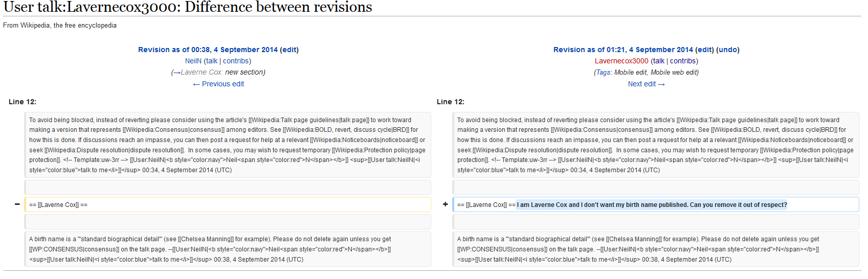This screenshot has width=868, height=279.
Task: Open revision as of 00:38, 4 September 2014
Action: [208, 50]
